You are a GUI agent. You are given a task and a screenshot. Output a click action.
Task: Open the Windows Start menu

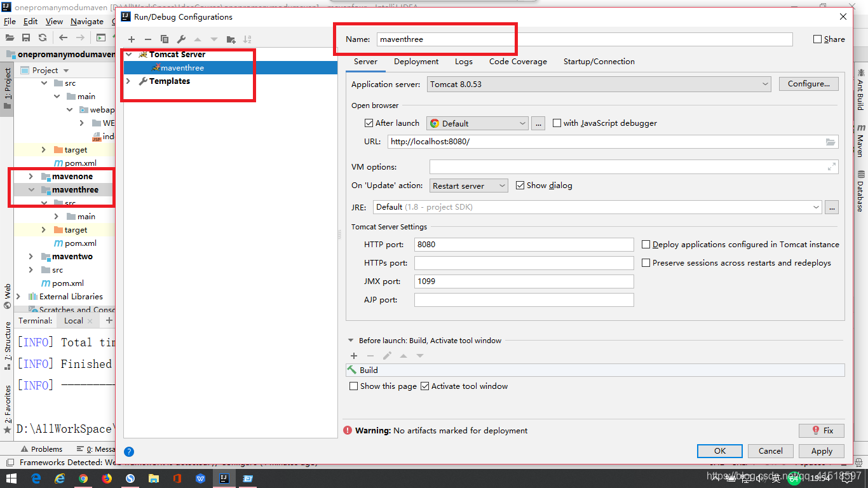click(x=11, y=478)
